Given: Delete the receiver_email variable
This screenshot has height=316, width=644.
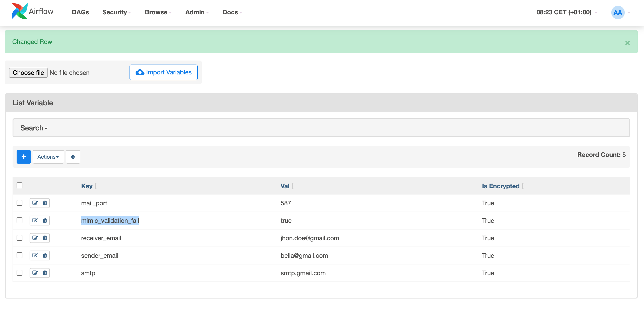Looking at the screenshot, I should pyautogui.click(x=45, y=238).
